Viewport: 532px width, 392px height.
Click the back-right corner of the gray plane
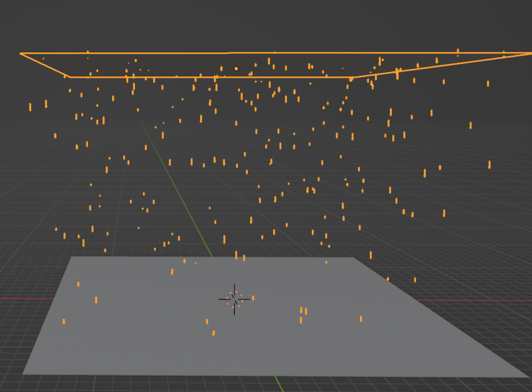click(x=353, y=258)
